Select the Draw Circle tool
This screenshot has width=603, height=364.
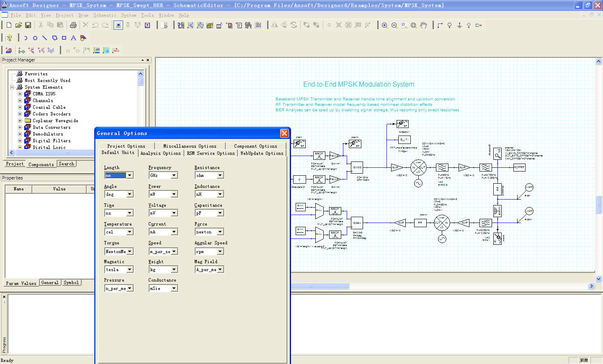tap(35, 38)
